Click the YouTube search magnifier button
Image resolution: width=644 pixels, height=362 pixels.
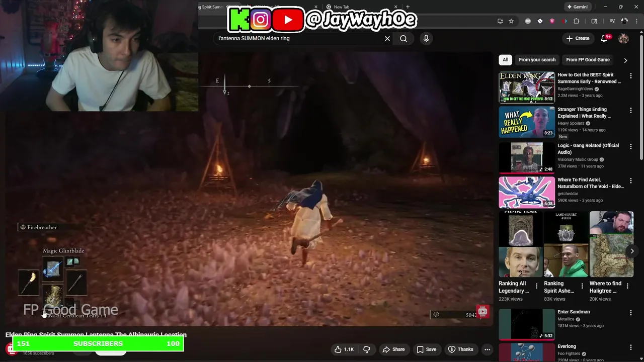point(404,38)
